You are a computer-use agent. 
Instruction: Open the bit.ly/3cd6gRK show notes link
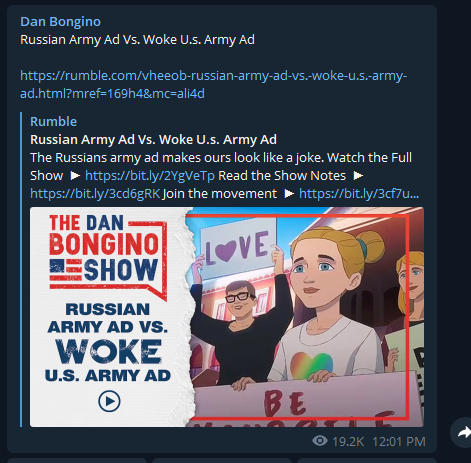[x=95, y=194]
